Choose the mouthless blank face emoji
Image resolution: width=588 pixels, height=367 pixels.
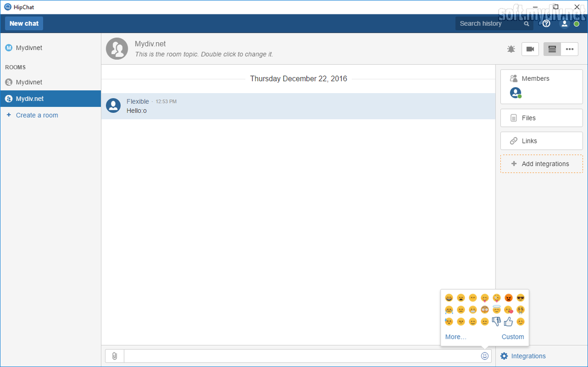coord(473,298)
